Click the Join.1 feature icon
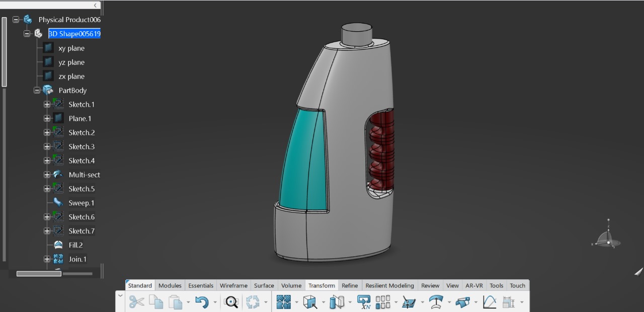644x312 pixels. pos(58,259)
